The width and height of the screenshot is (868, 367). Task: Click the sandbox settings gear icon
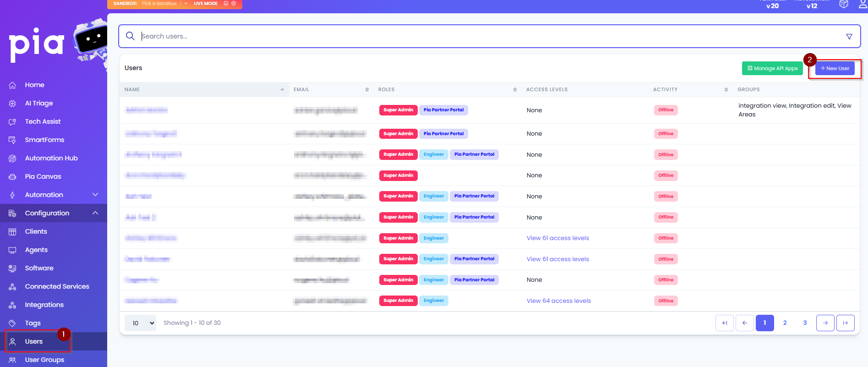coord(234,4)
